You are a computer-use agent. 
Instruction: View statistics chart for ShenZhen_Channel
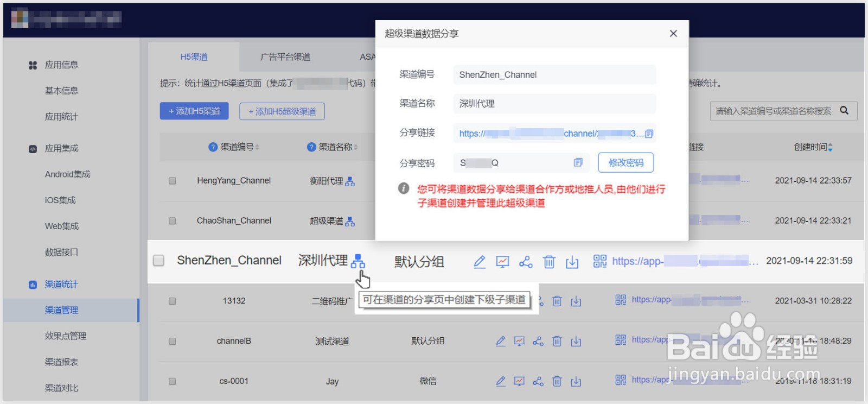503,262
